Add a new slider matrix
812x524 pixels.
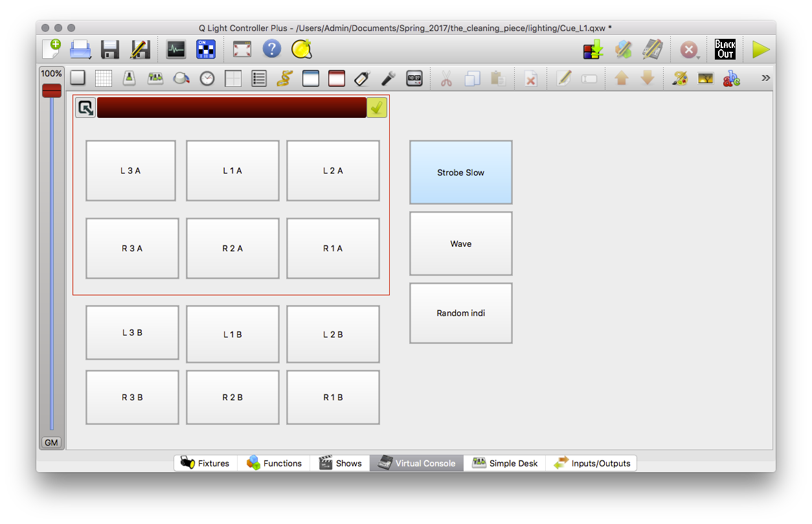click(155, 78)
